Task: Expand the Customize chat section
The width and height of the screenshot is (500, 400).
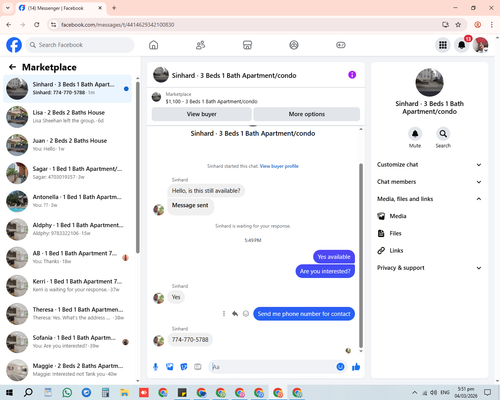Action: [429, 165]
